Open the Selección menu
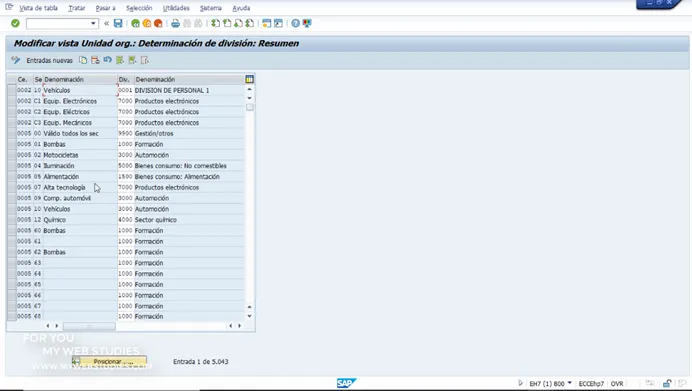Image resolution: width=692 pixels, height=391 pixels. click(x=139, y=8)
